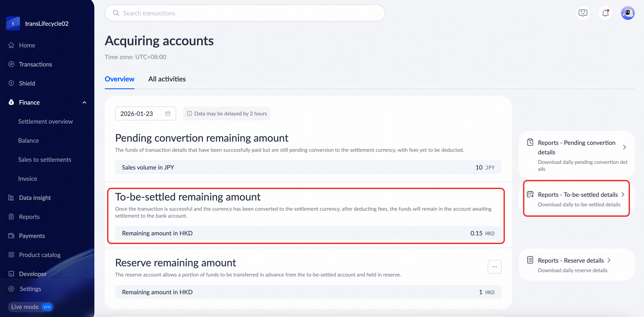Go to Sales to settlements page

45,160
